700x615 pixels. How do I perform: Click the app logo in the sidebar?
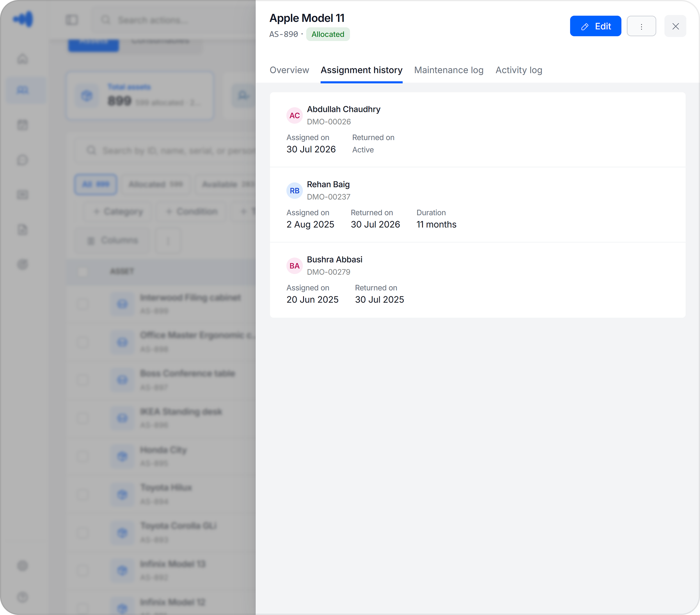pyautogui.click(x=23, y=19)
